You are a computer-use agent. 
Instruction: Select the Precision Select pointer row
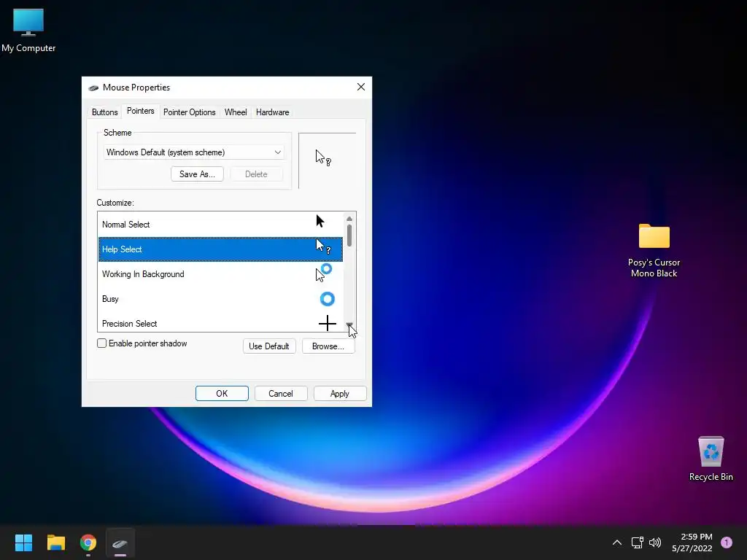220,322
